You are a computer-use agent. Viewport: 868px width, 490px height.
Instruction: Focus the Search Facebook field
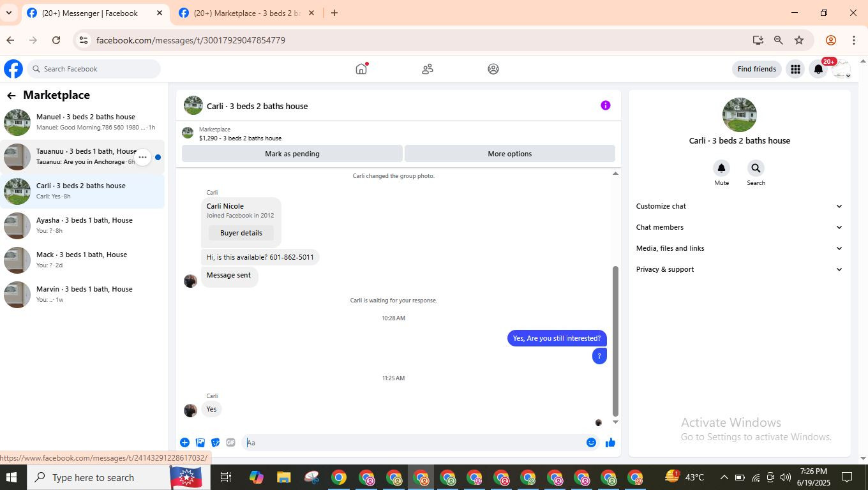click(94, 69)
